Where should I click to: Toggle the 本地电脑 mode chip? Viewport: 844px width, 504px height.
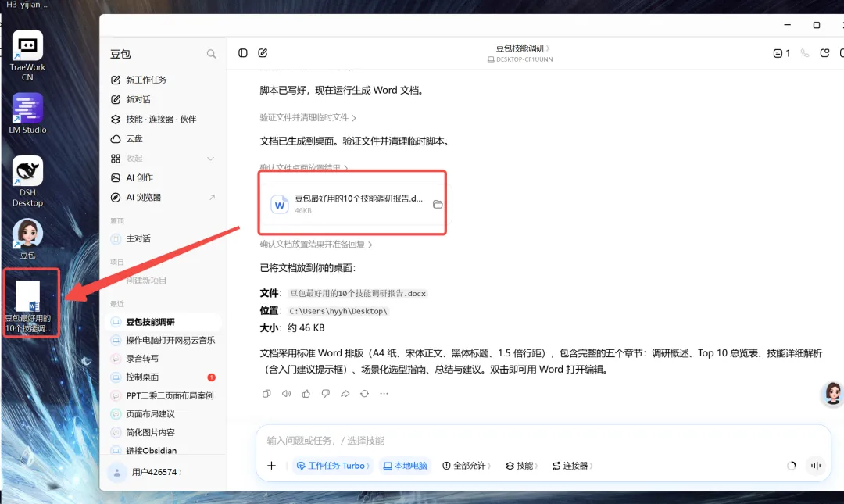[405, 466]
